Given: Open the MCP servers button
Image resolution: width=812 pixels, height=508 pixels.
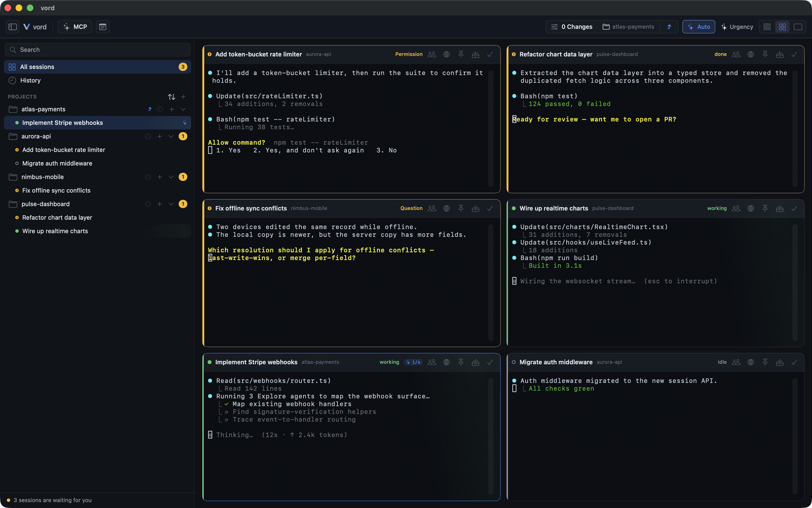Looking at the screenshot, I should (75, 27).
